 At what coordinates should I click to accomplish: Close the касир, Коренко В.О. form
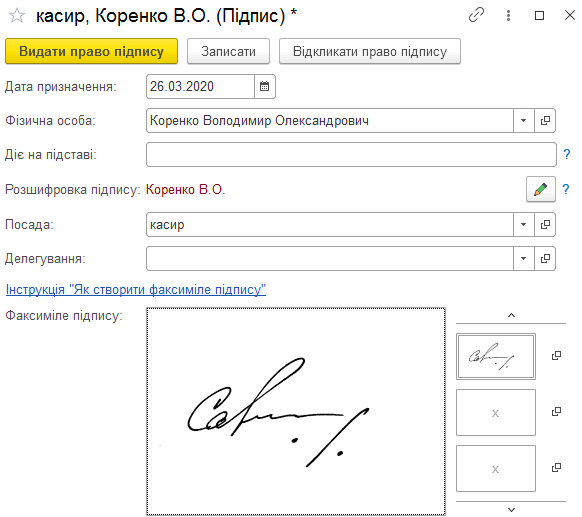(570, 15)
